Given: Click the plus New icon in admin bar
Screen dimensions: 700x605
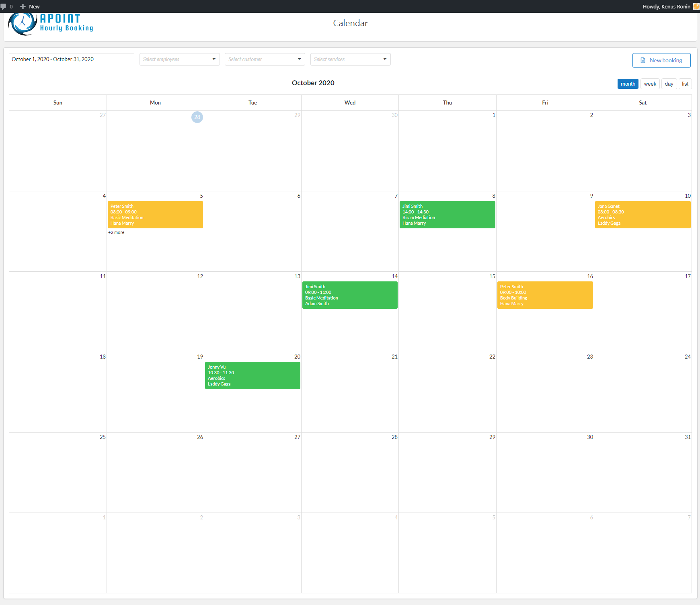Looking at the screenshot, I should point(23,6).
